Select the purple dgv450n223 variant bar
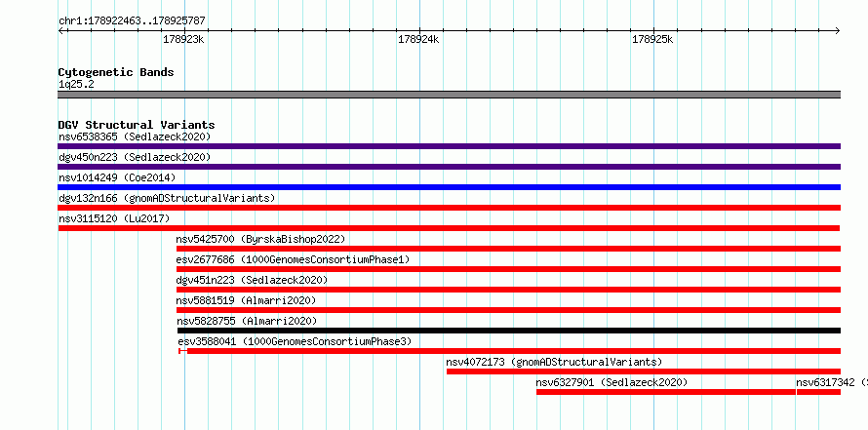 point(449,167)
